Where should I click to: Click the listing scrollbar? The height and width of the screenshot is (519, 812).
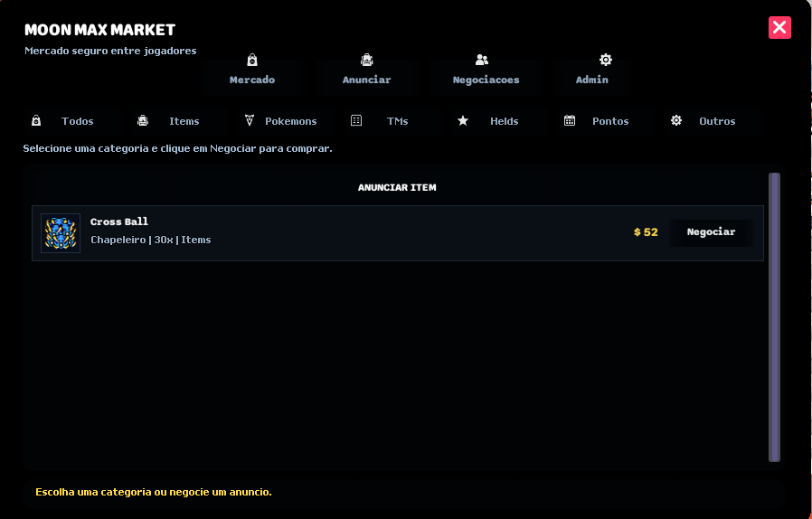click(x=774, y=317)
